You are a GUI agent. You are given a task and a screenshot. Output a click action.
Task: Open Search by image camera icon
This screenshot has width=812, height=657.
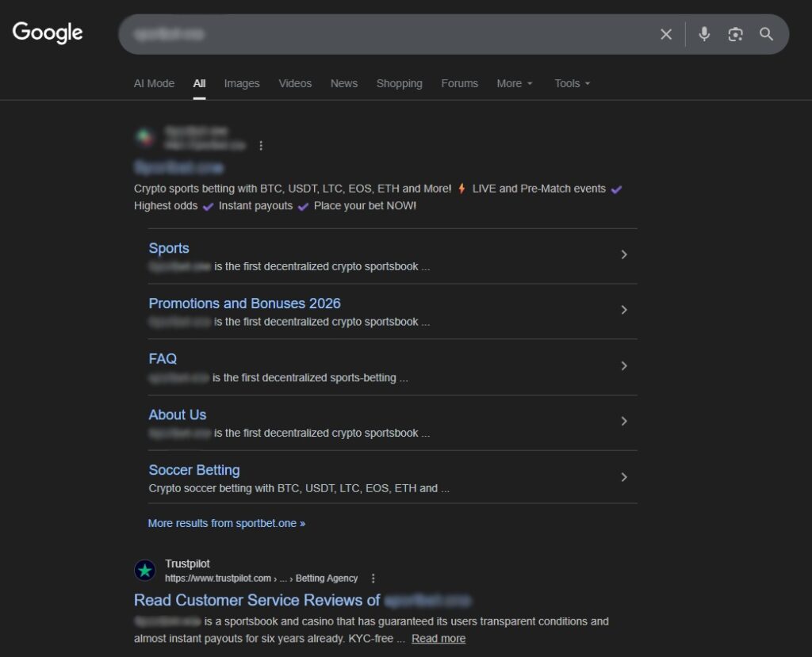[x=735, y=34]
